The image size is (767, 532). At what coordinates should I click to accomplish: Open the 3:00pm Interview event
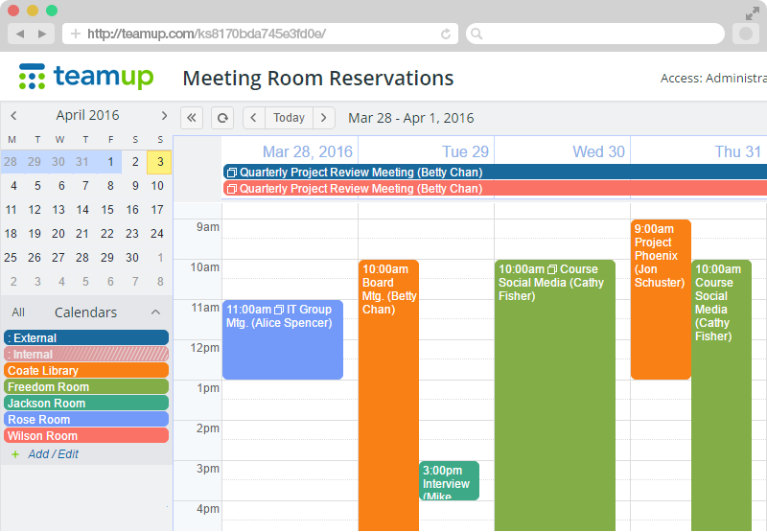(x=449, y=480)
